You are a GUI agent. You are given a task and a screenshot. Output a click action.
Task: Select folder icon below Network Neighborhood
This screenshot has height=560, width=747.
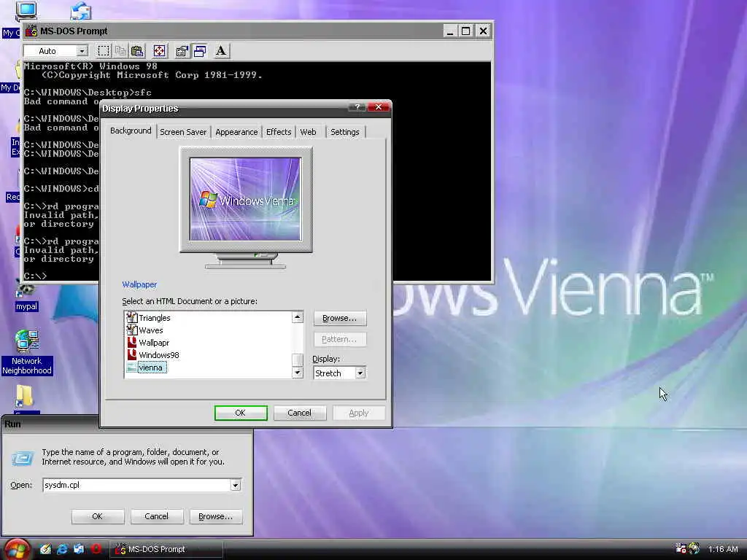pos(24,396)
